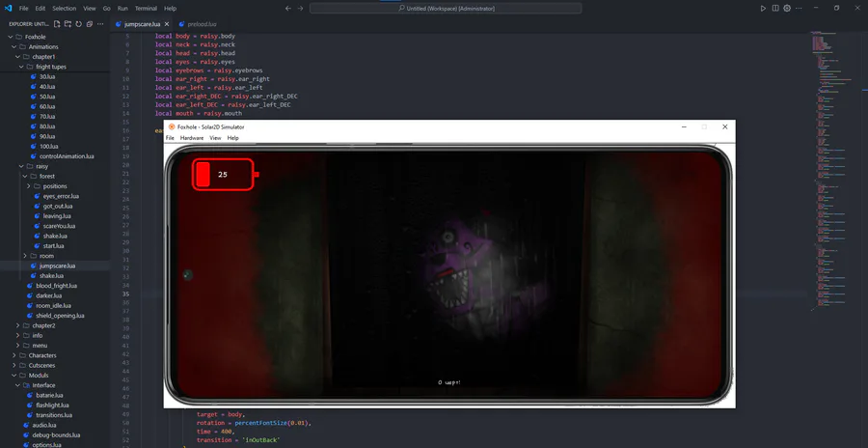Click the red battery indicator showing 25
This screenshot has height=448, width=868.
226,175
